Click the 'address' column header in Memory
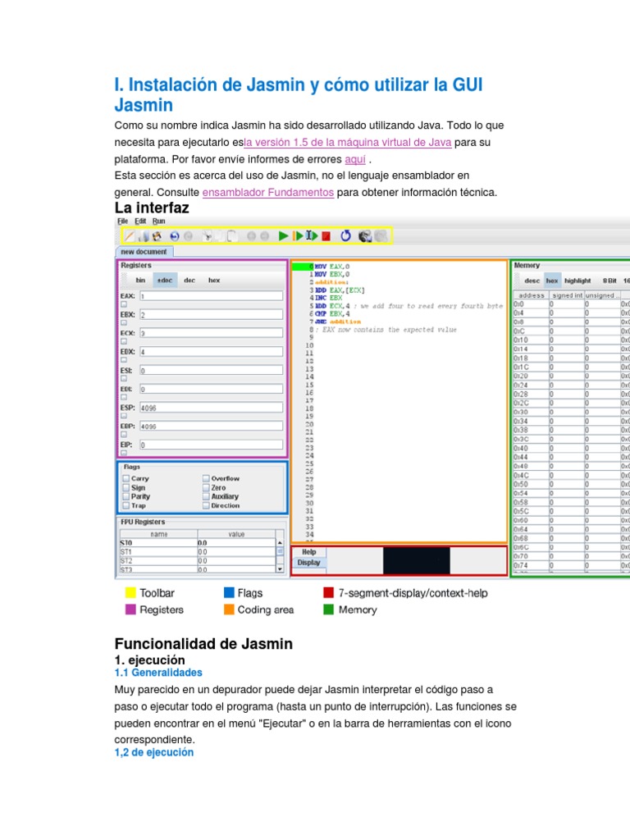 (532, 295)
